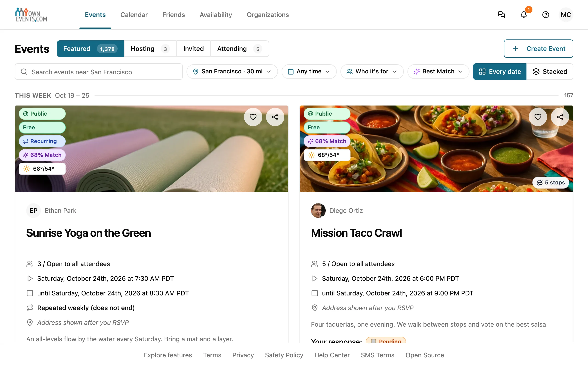The image size is (588, 367).
Task: Open the Best Match sort dropdown
Action: coord(438,71)
